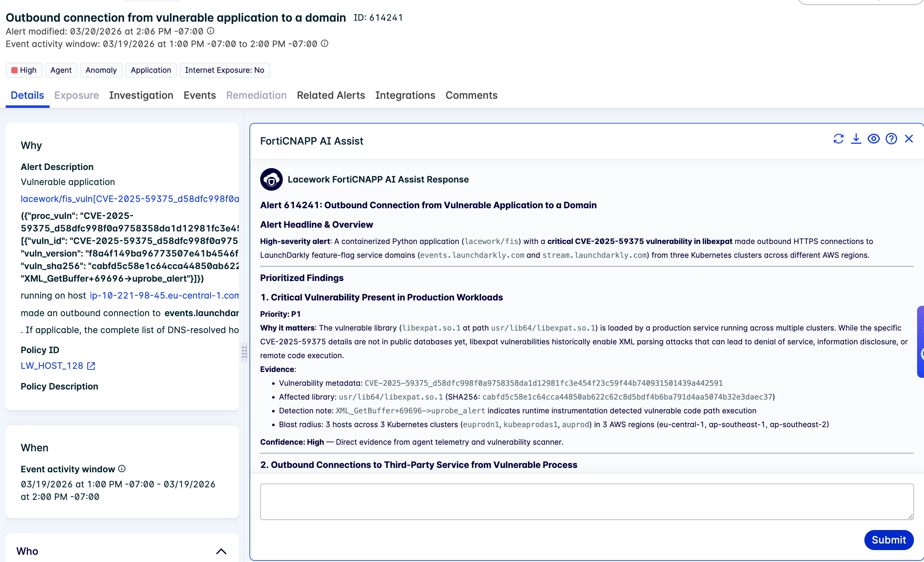The height and width of the screenshot is (562, 924).
Task: Click the Blast radius bullet text
Action: [x=554, y=425]
